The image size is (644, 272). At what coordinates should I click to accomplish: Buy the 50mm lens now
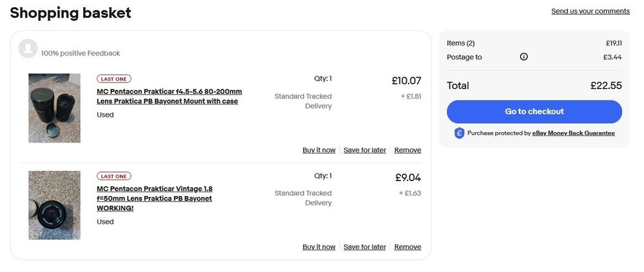coord(318,247)
